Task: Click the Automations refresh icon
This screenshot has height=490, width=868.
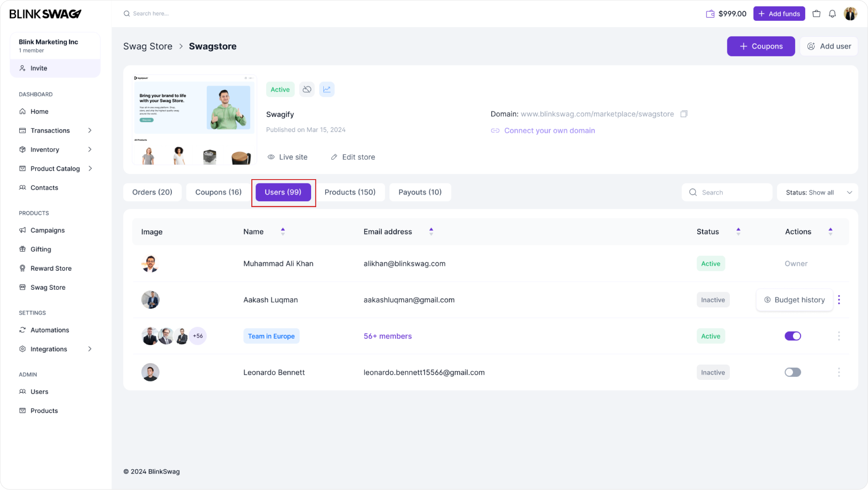Action: click(22, 330)
